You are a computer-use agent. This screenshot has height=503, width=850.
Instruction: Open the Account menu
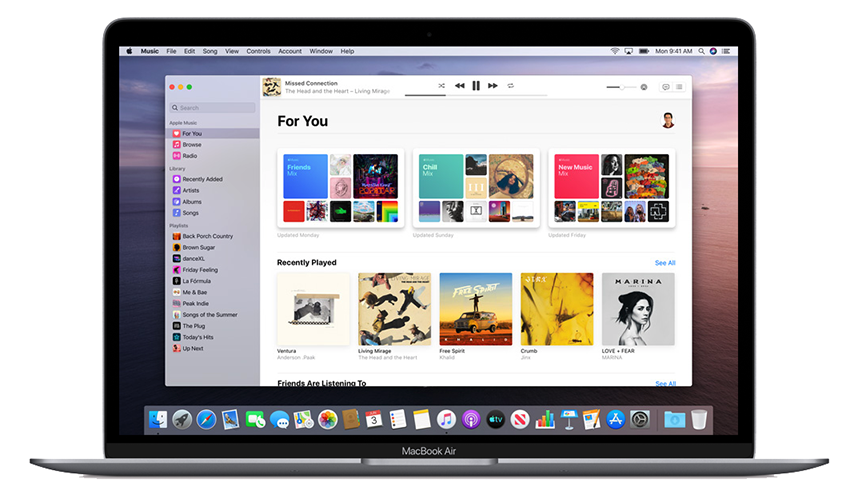[x=290, y=51]
